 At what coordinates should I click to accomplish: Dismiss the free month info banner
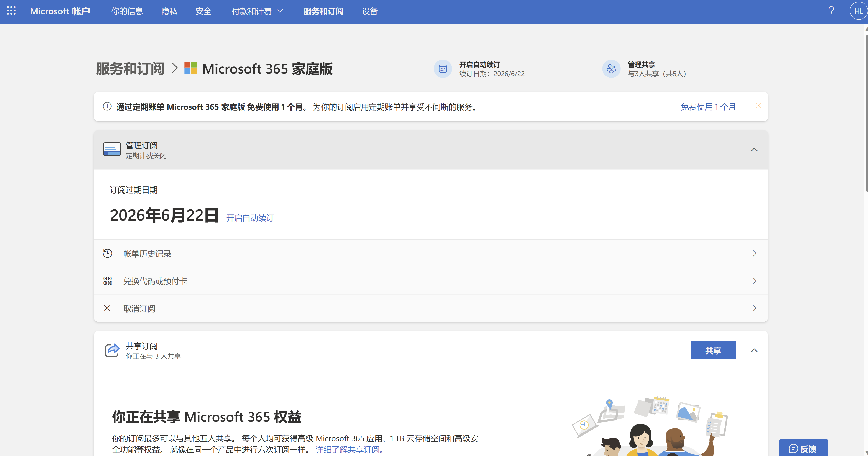pyautogui.click(x=758, y=106)
